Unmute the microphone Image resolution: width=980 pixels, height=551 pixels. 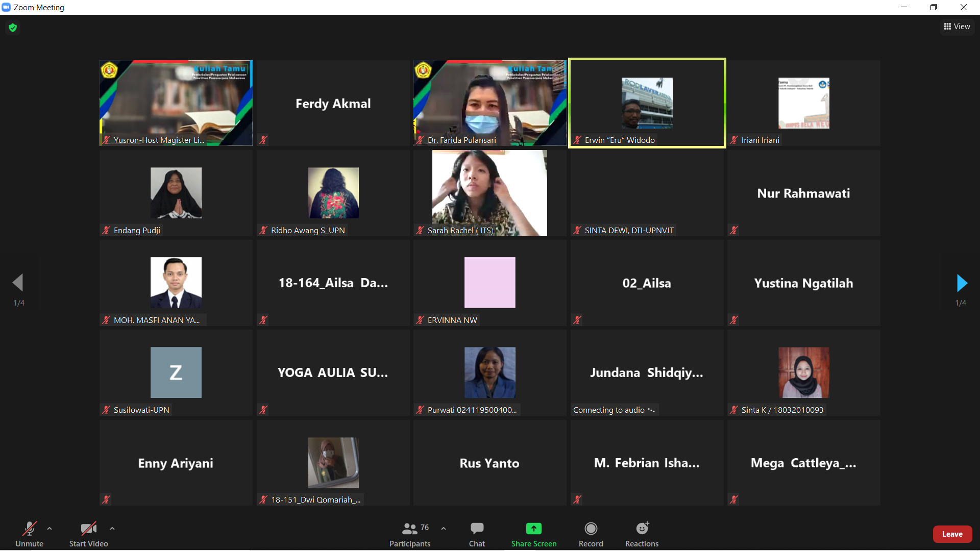29,534
